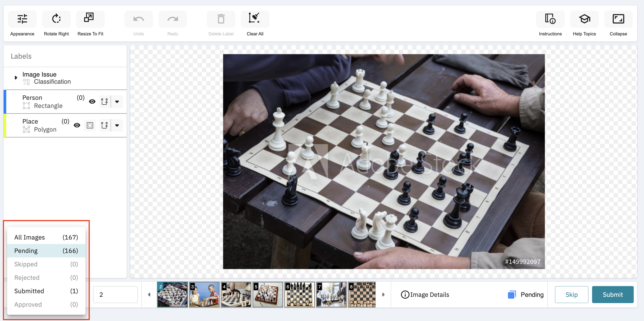The image size is (644, 321).
Task: Select the Person rectangle drawing tool
Action: point(104,101)
